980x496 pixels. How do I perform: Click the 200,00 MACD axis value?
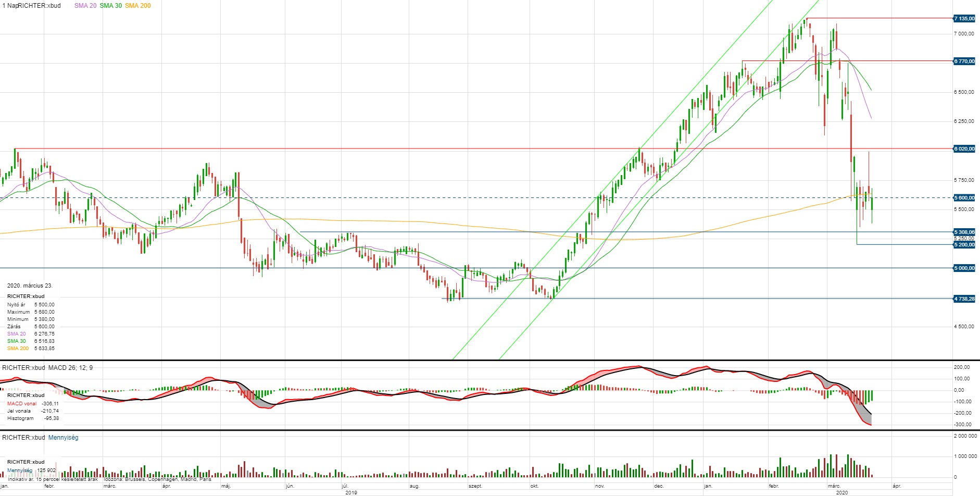(962, 367)
